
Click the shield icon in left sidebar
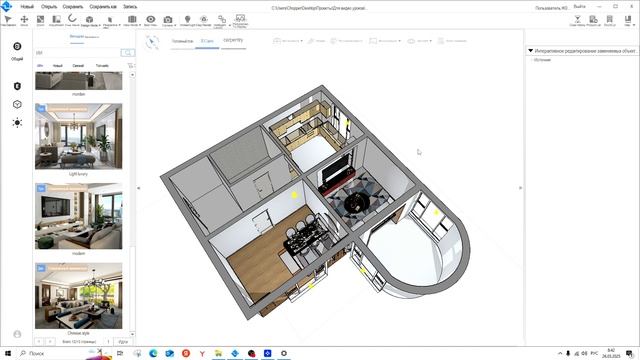[17, 86]
